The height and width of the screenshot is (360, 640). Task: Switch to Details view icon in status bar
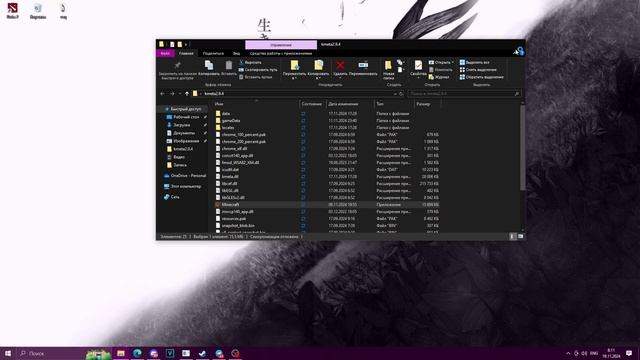[x=513, y=236]
